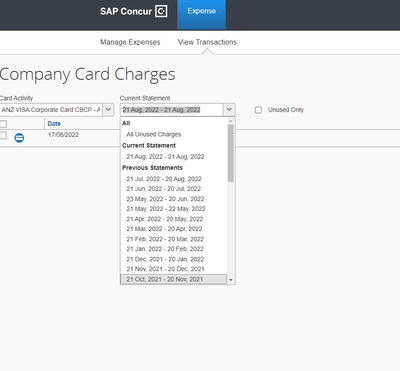Click the ANZ VISA Corporate Card field

pos(51,110)
